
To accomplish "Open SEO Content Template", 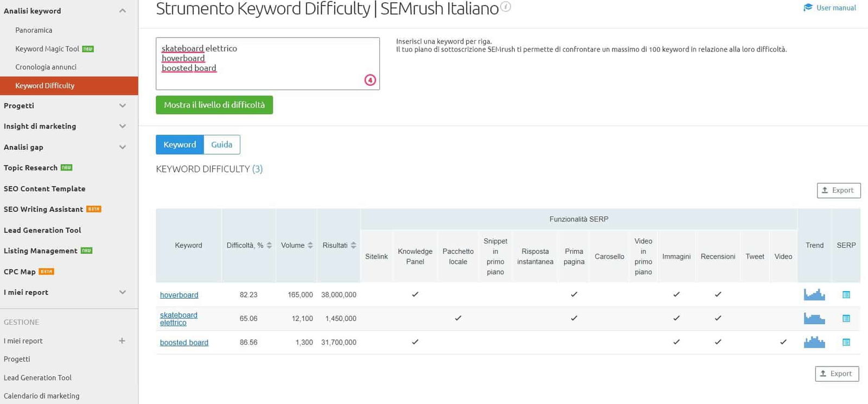I will 44,189.
